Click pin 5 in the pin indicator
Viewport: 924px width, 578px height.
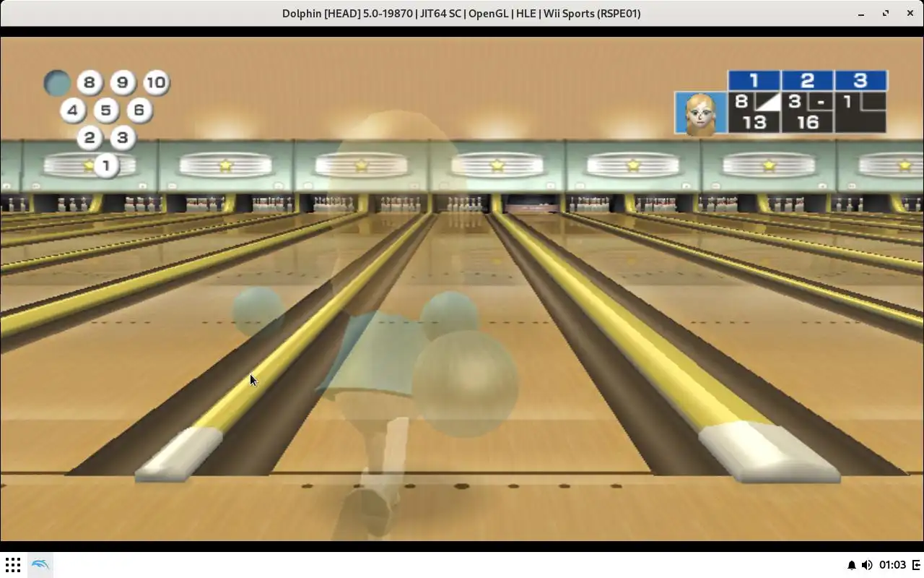105,110
